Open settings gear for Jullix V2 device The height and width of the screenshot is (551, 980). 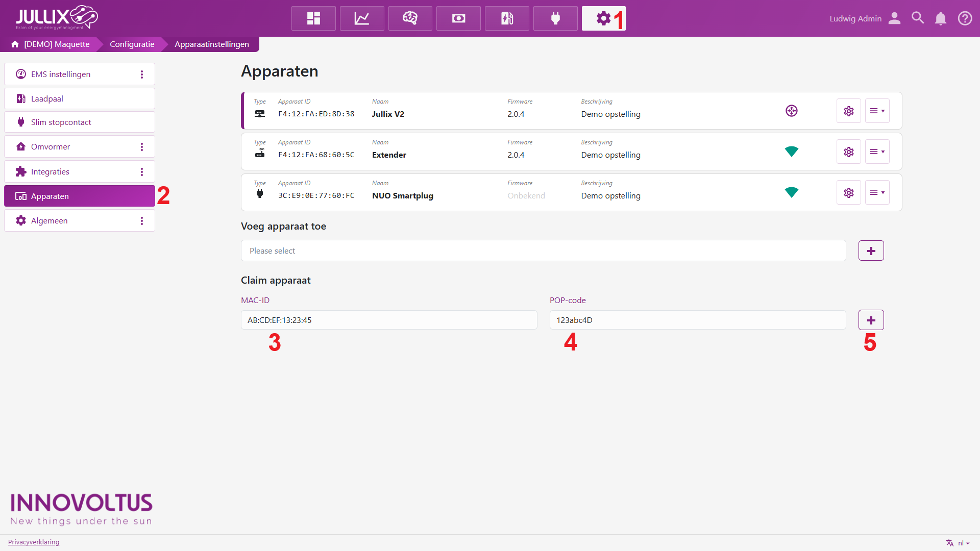coord(848,111)
